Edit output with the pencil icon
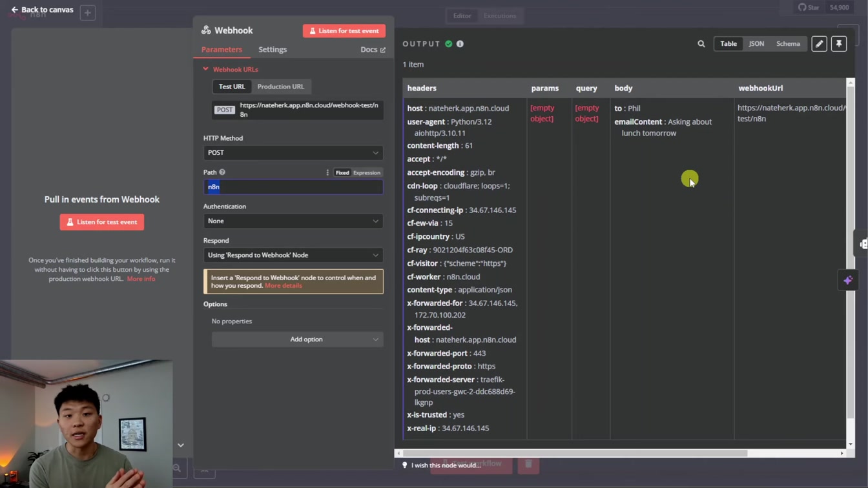Screen dimensions: 868x488 coord(819,44)
